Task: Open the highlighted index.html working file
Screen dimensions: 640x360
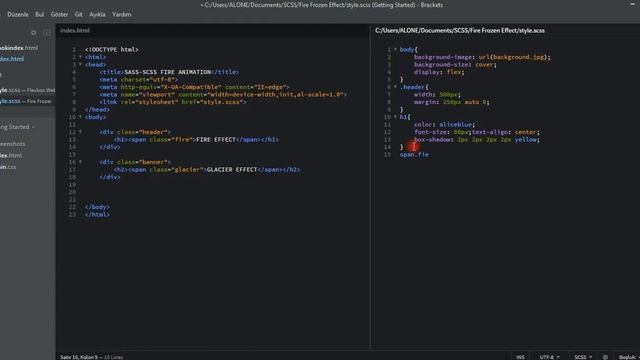Action: click(x=12, y=59)
